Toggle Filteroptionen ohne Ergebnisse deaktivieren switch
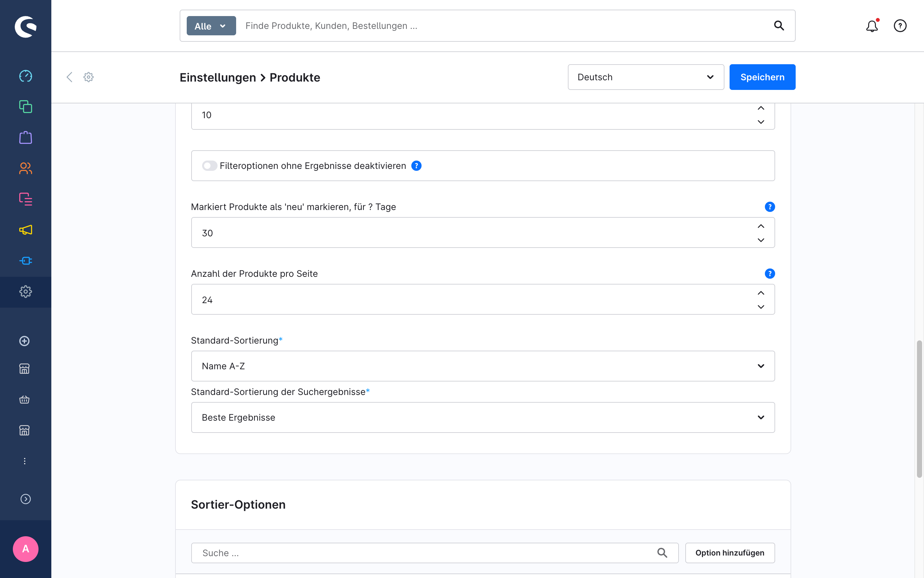This screenshot has height=578, width=924. click(x=210, y=165)
